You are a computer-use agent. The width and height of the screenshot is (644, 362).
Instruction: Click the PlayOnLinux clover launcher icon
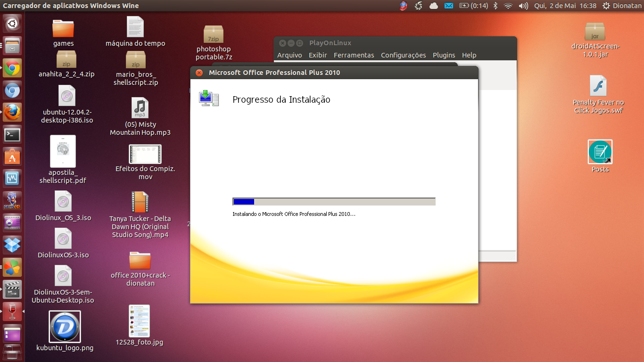[x=12, y=268]
